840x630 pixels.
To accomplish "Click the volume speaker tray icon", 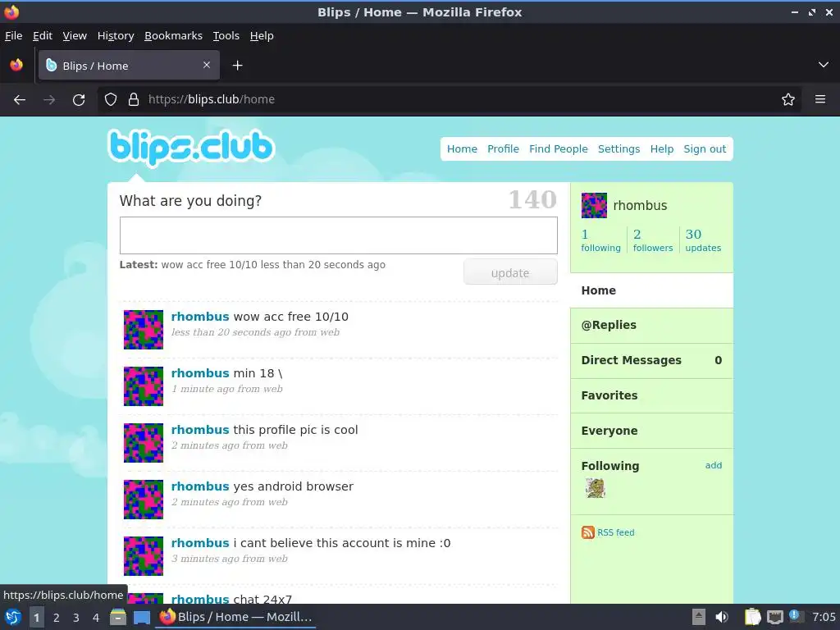I will coord(722,617).
